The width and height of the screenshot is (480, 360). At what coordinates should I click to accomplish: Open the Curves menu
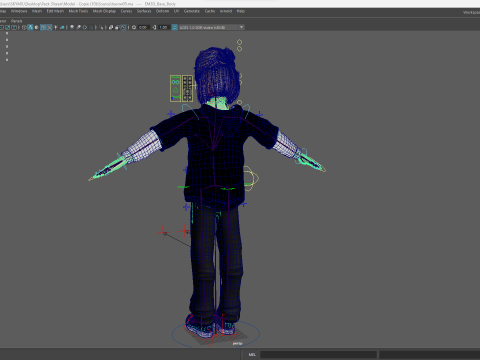(x=126, y=11)
